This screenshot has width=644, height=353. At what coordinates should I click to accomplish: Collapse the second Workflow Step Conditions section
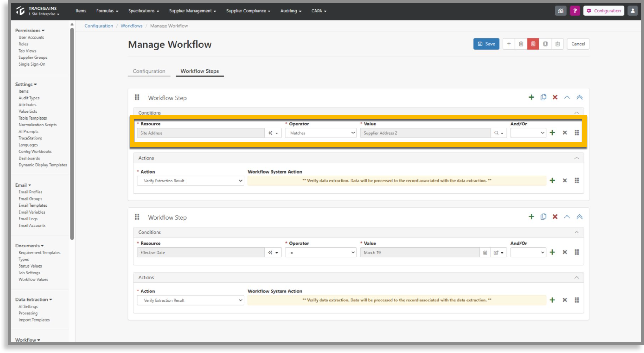[x=577, y=232]
